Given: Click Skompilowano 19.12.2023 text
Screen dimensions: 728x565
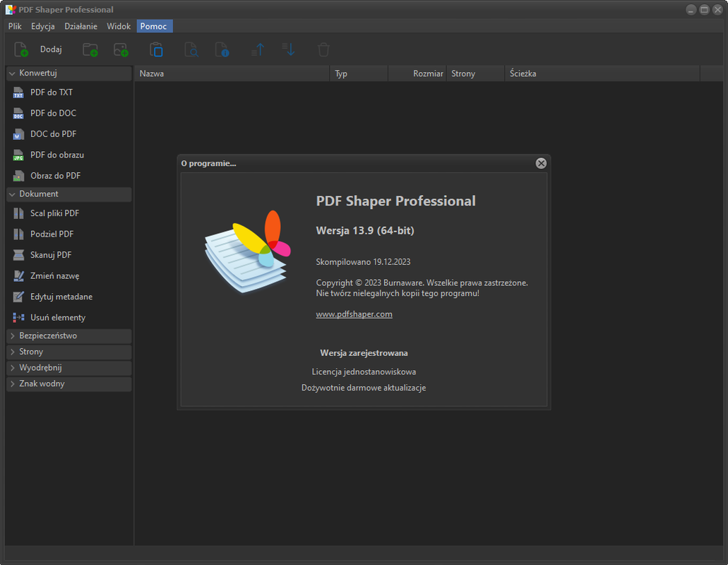Looking at the screenshot, I should coord(363,262).
